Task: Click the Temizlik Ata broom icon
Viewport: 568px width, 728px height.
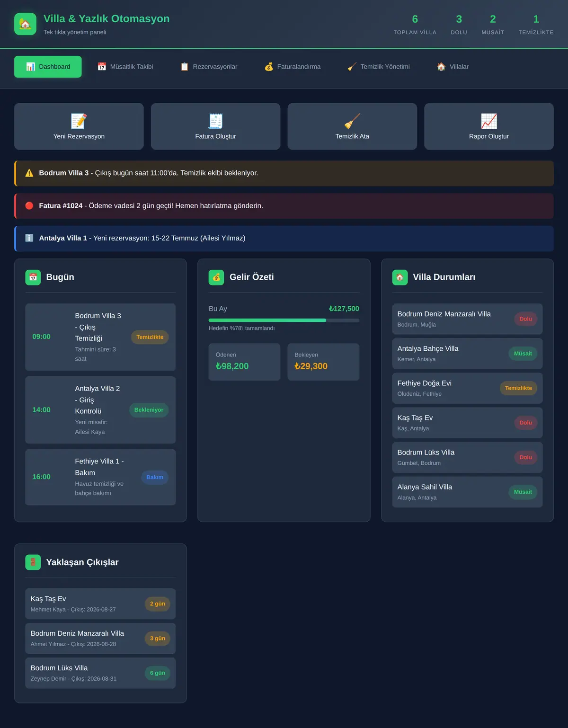Action: [x=352, y=121]
